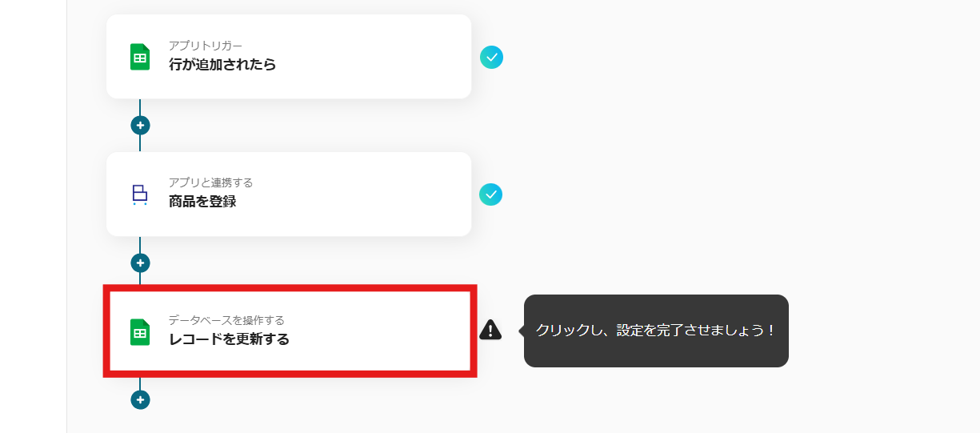The height and width of the screenshot is (433, 980).
Task: Open the 商品を登録 action step
Action: pyautogui.click(x=289, y=194)
